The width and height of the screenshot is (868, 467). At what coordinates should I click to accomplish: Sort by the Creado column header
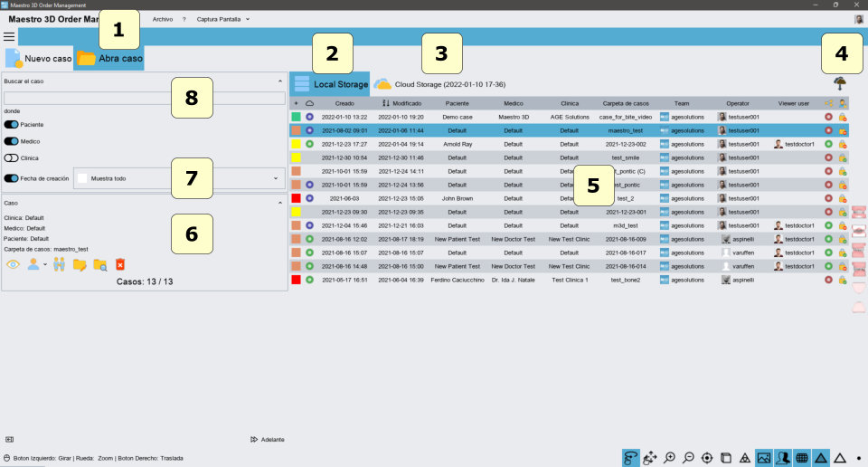click(x=344, y=103)
